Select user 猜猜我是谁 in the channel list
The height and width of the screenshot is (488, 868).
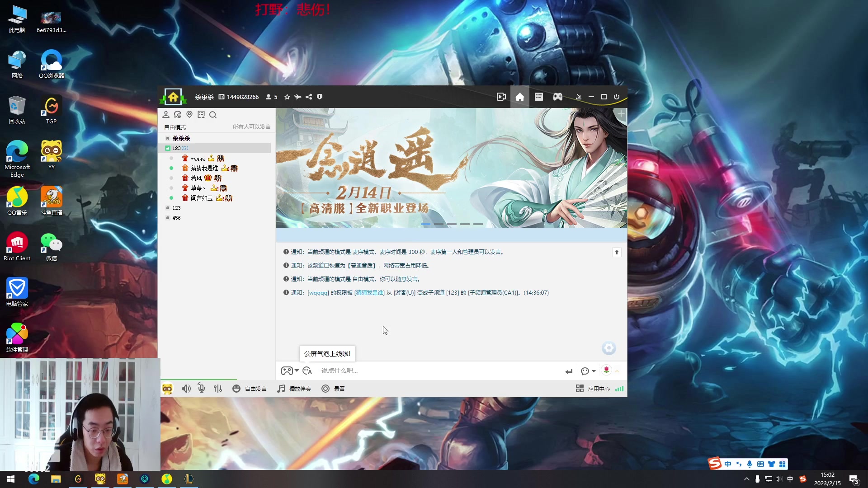[x=204, y=168]
